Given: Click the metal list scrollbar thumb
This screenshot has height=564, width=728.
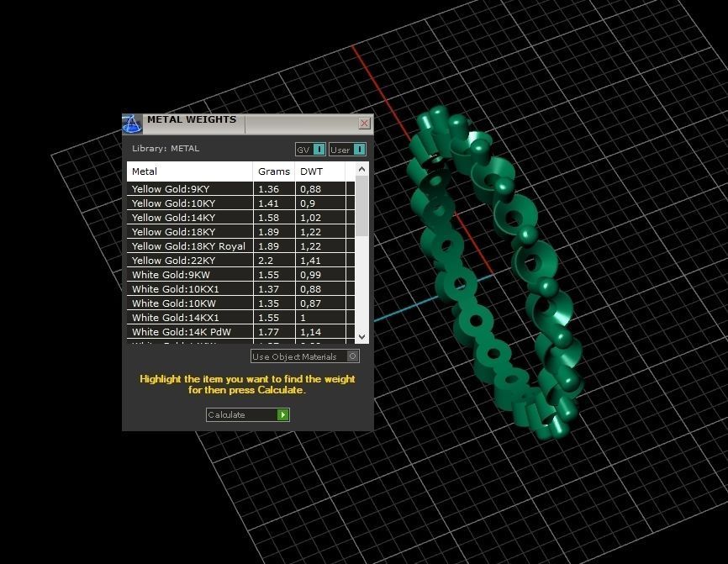Looking at the screenshot, I should pyautogui.click(x=362, y=206).
